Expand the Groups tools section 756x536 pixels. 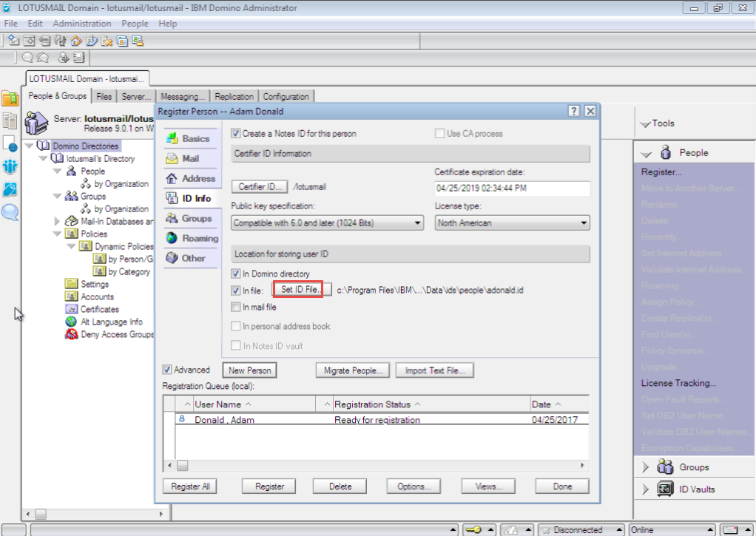(x=646, y=467)
